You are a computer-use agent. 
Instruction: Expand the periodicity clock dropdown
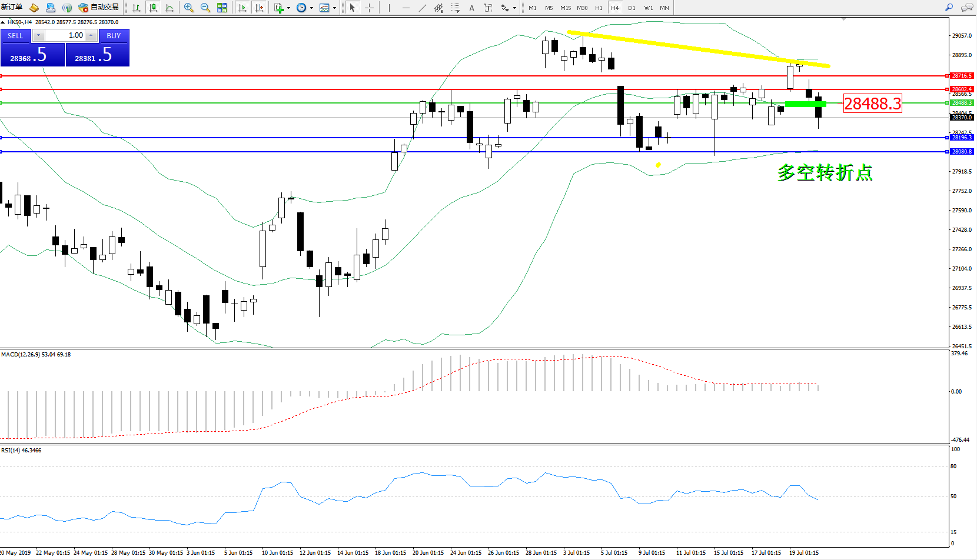[x=311, y=8]
